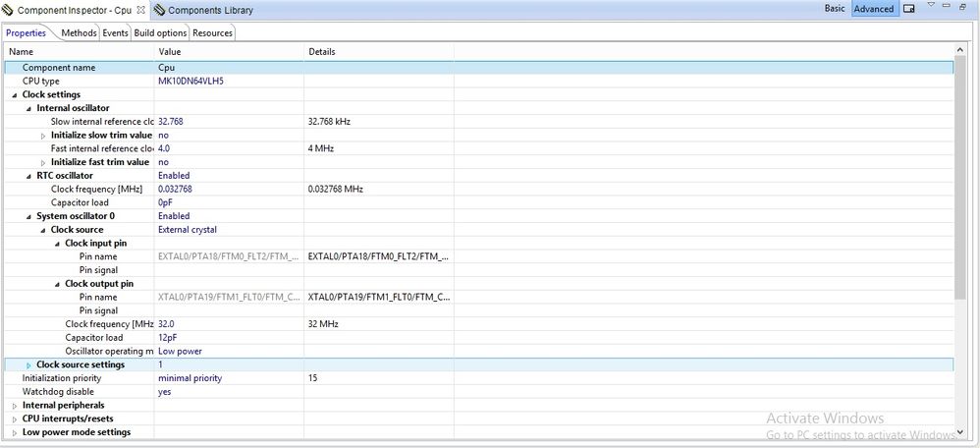Open Clock source External crystal dropdown

pos(229,230)
